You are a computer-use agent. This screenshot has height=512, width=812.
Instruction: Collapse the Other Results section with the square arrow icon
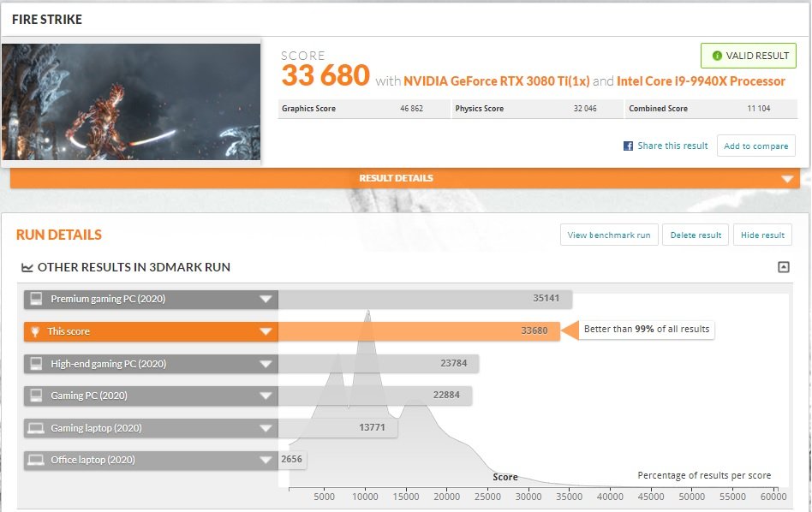(784, 267)
